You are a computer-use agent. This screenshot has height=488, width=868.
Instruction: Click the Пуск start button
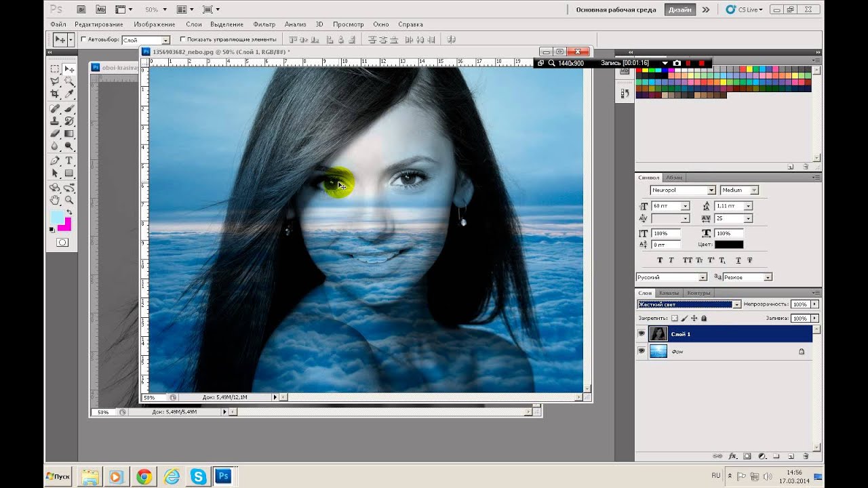coord(58,476)
